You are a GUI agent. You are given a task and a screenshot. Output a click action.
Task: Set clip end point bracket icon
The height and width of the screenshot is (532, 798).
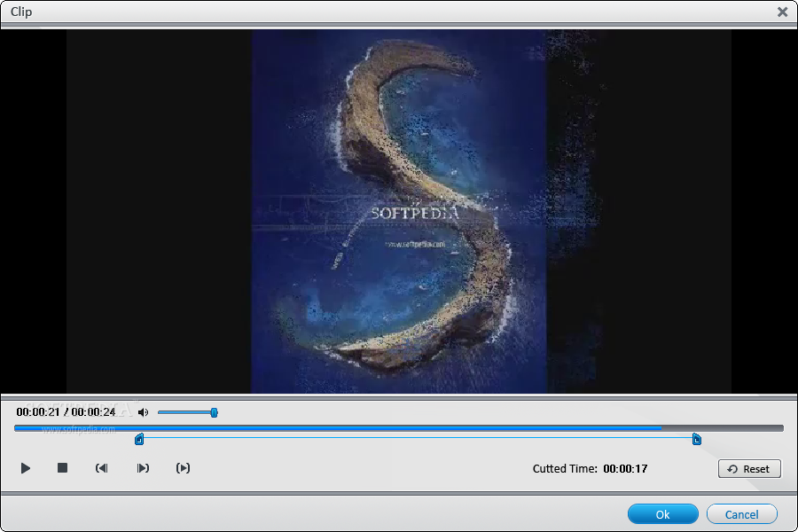point(143,468)
